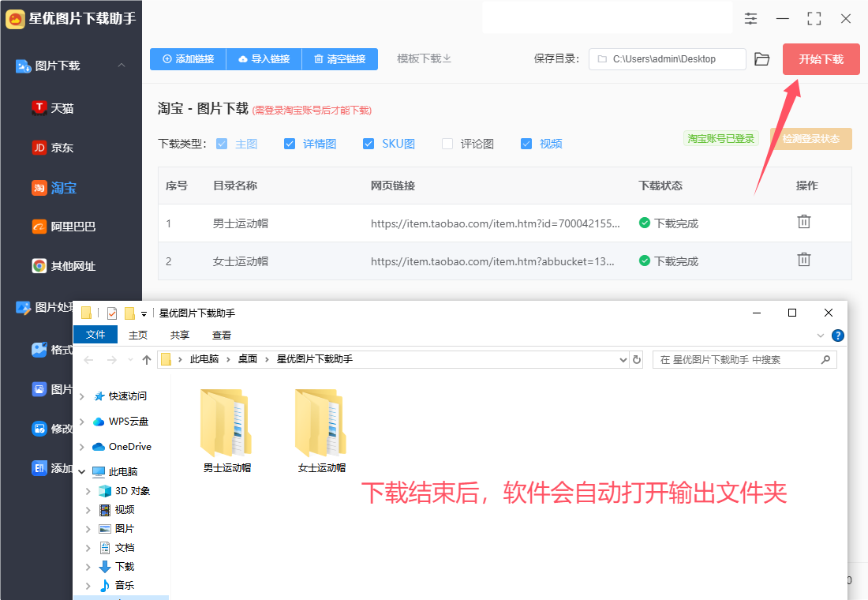The width and height of the screenshot is (868, 600).
Task: Click the 检测登录状态 button
Action: (x=811, y=138)
